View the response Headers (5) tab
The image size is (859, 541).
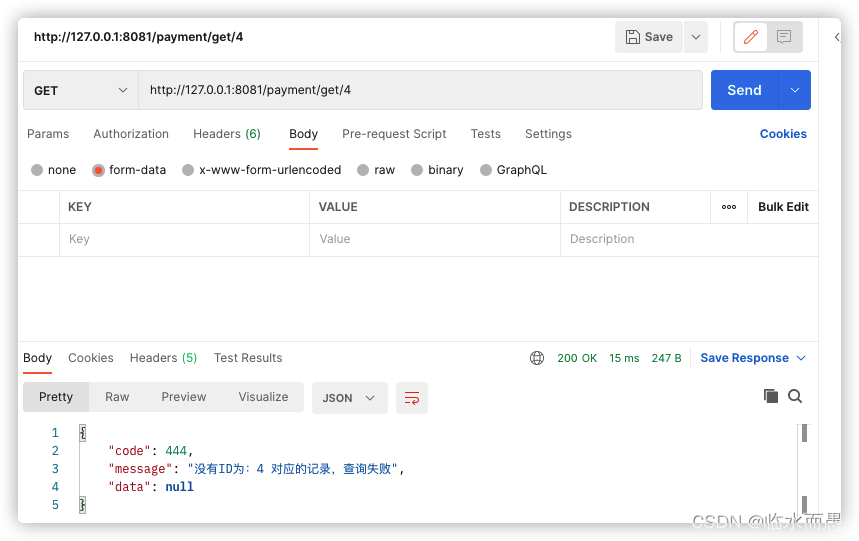(x=163, y=358)
